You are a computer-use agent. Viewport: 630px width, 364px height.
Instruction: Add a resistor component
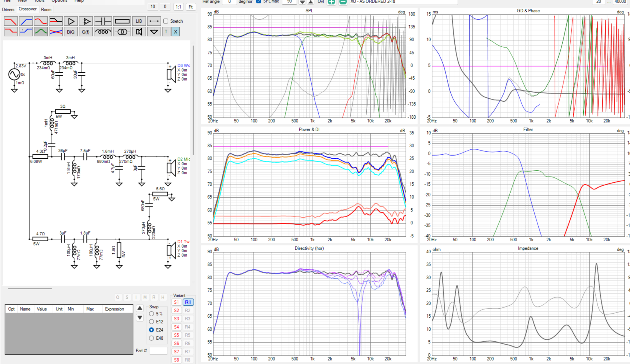coord(122,21)
